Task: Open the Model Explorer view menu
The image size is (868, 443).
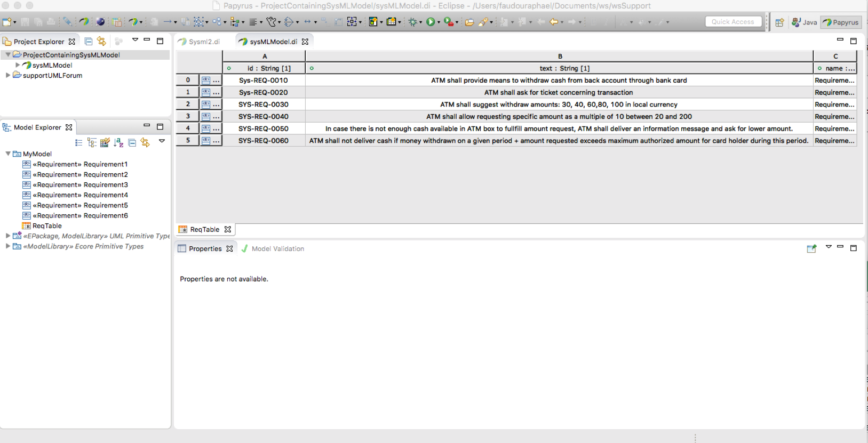Action: pyautogui.click(x=162, y=141)
